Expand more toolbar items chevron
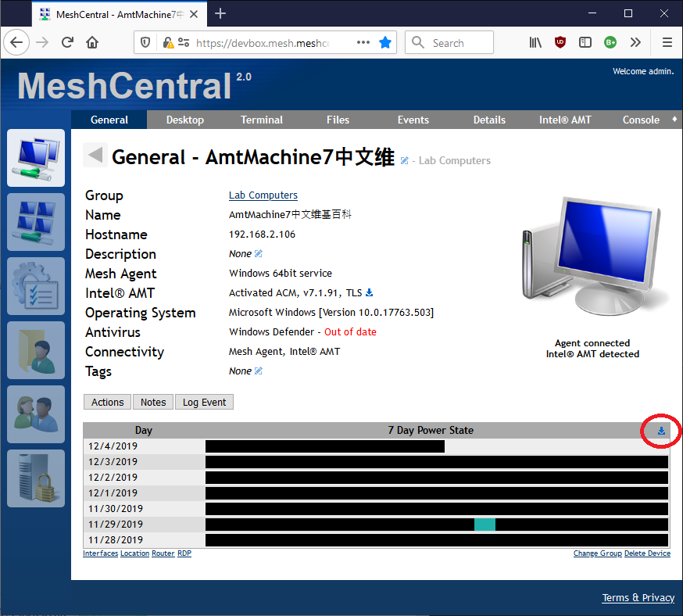 [635, 42]
